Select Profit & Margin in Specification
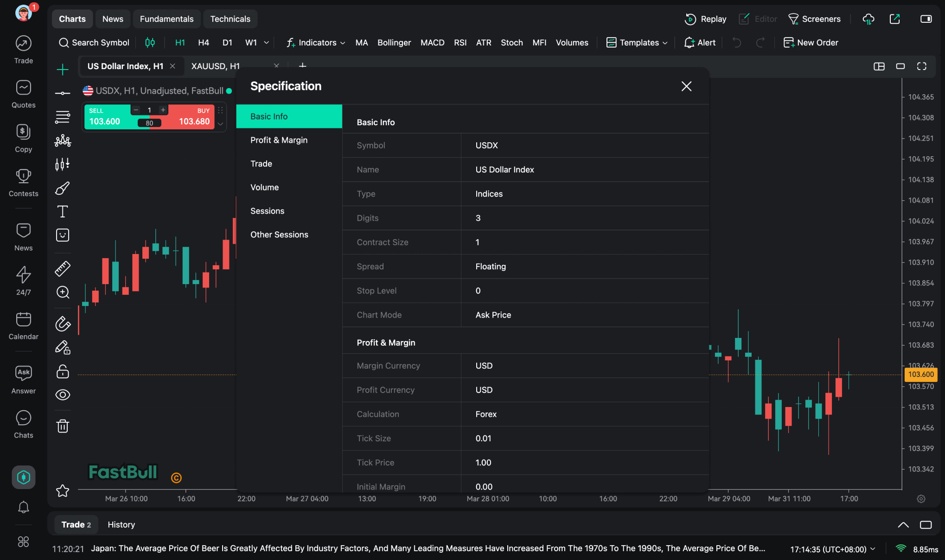The image size is (945, 560). 279,140
